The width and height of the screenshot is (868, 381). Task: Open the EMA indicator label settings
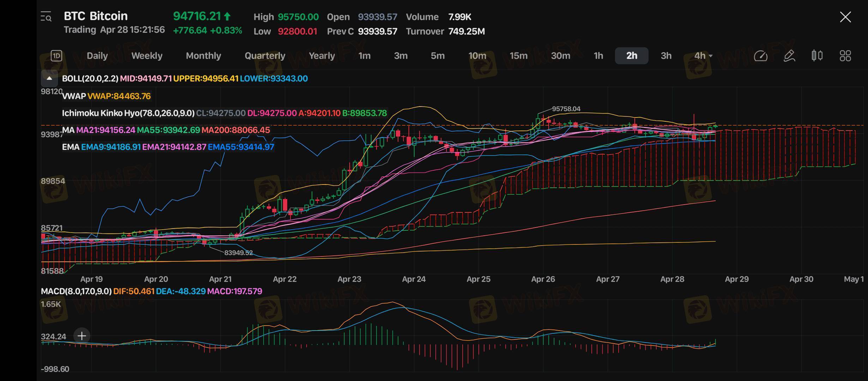coord(71,147)
